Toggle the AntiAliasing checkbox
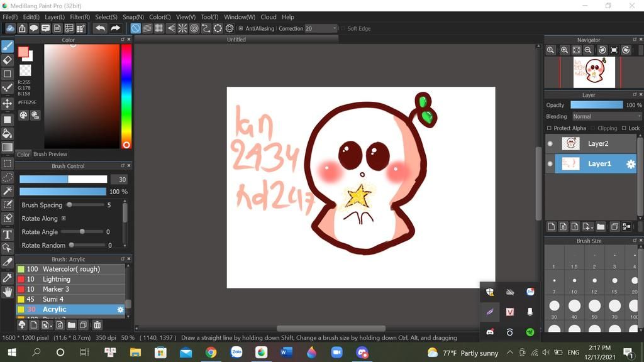Image resolution: width=644 pixels, height=362 pixels. (x=241, y=28)
